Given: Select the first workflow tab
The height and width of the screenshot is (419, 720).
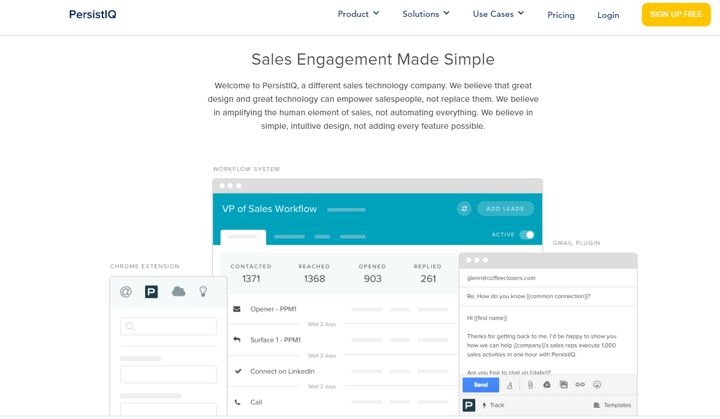Looking at the screenshot, I should point(243,237).
